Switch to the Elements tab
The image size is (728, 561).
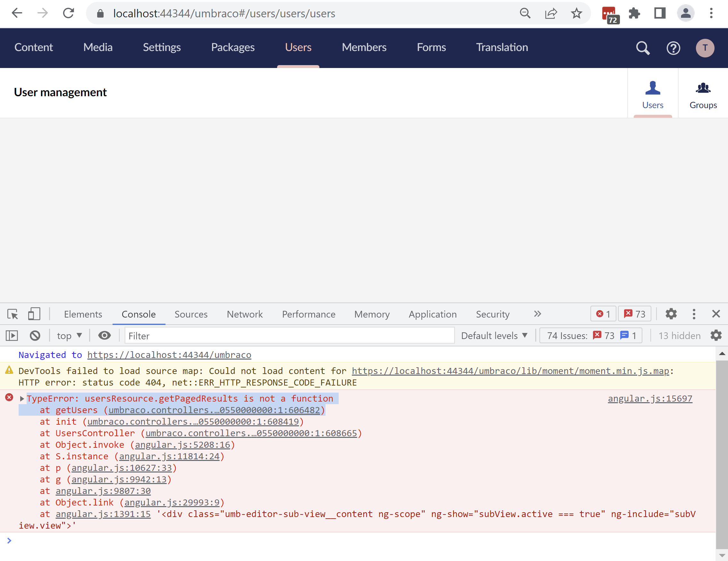tap(83, 314)
